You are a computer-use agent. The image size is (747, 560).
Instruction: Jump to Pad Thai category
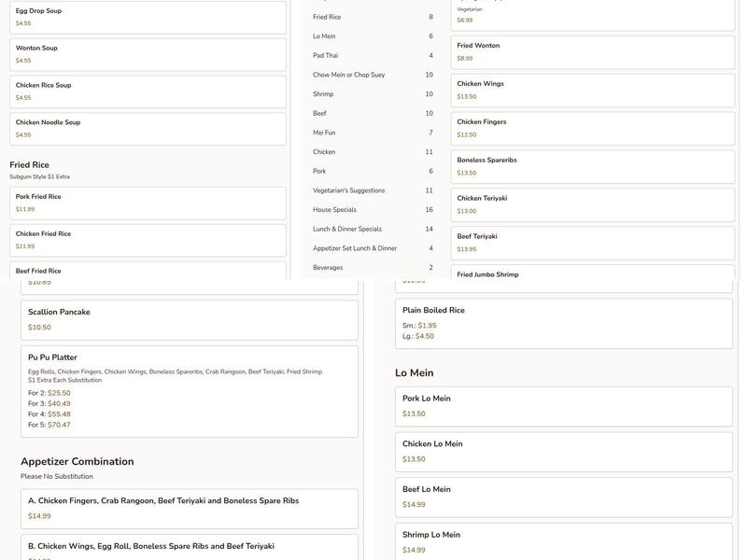[373, 56]
